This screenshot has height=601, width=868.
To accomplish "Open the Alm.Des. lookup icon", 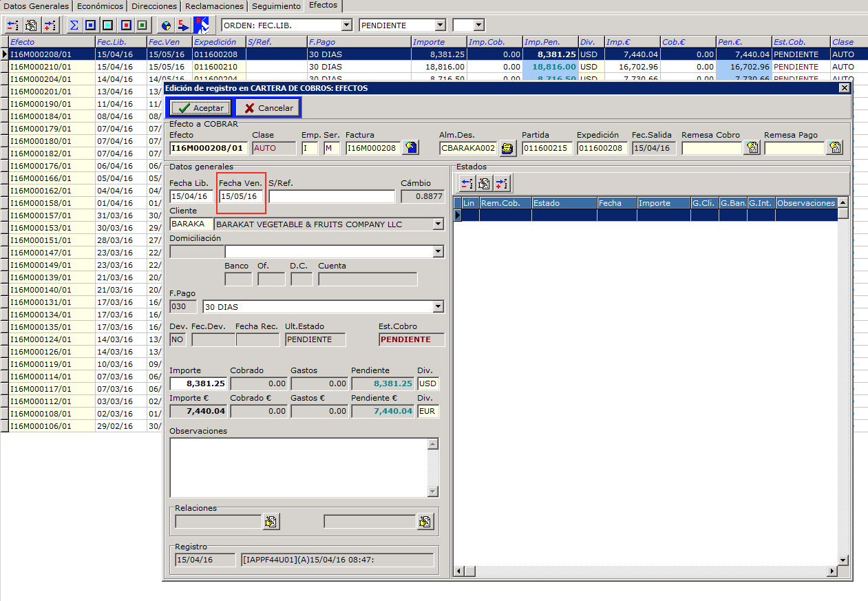I will tap(507, 148).
